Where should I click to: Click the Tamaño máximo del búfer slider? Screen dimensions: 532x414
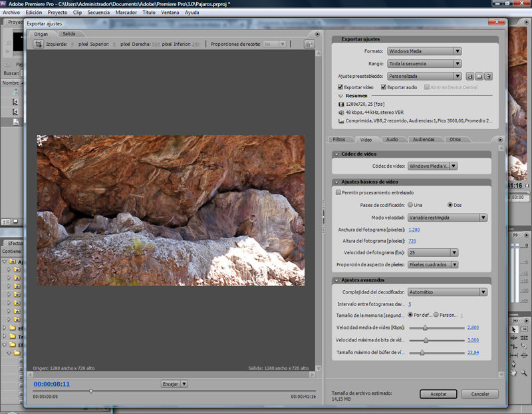coord(437,353)
